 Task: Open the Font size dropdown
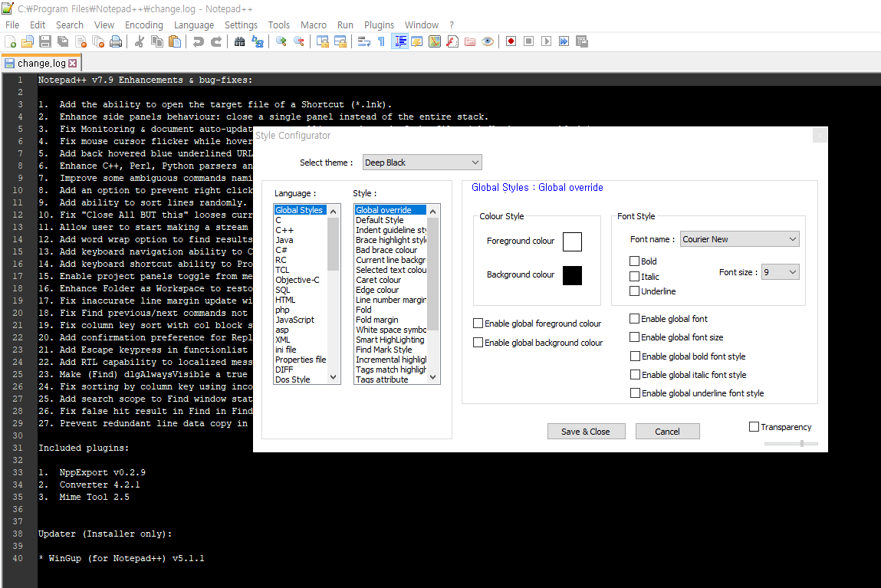781,272
